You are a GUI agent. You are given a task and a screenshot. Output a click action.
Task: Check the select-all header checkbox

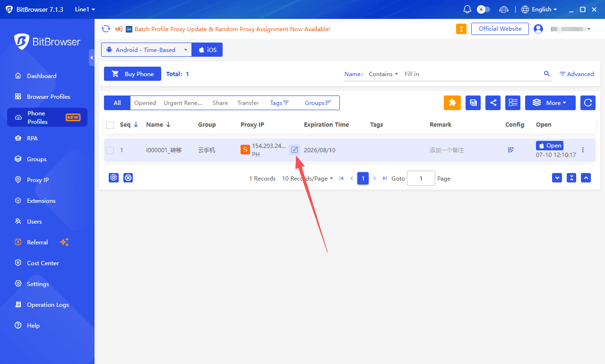(x=110, y=125)
